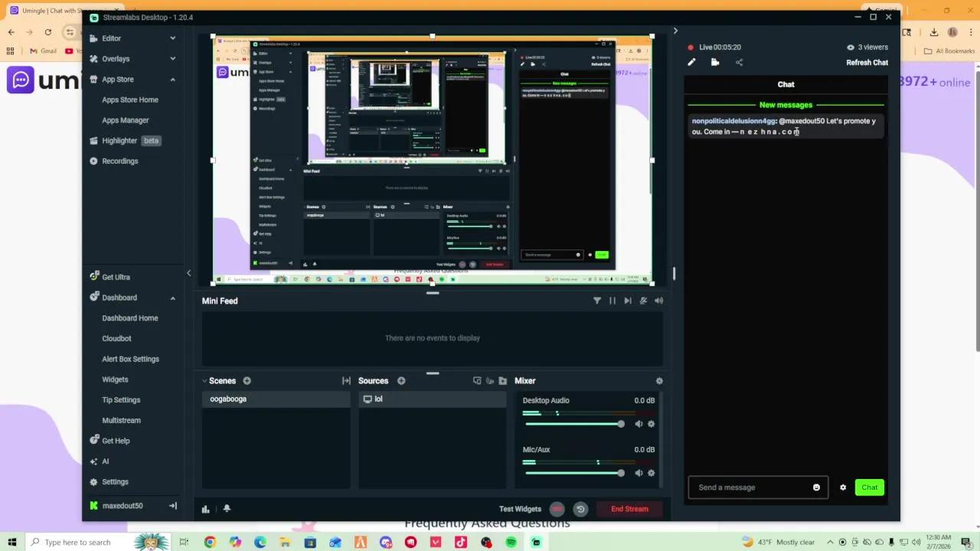The width and height of the screenshot is (980, 551).
Task: Open Get Help in sidebar
Action: coord(109,441)
